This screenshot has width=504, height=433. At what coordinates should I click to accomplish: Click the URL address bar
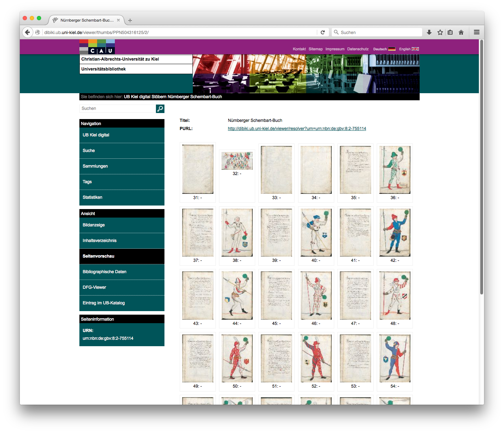(180, 32)
